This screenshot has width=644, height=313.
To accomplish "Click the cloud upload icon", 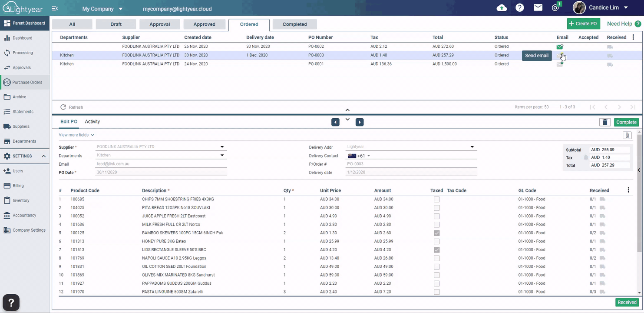I will click(502, 8).
